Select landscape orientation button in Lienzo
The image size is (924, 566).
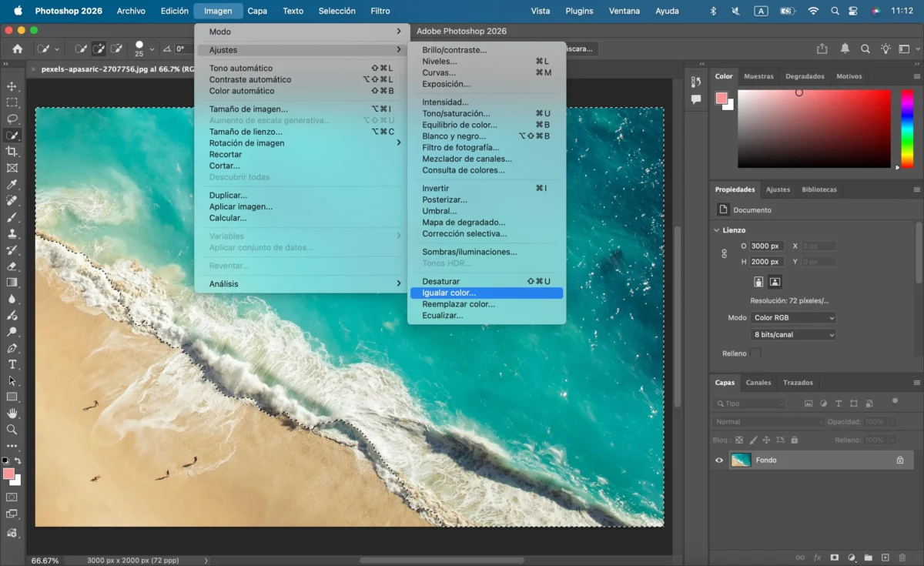tap(775, 282)
